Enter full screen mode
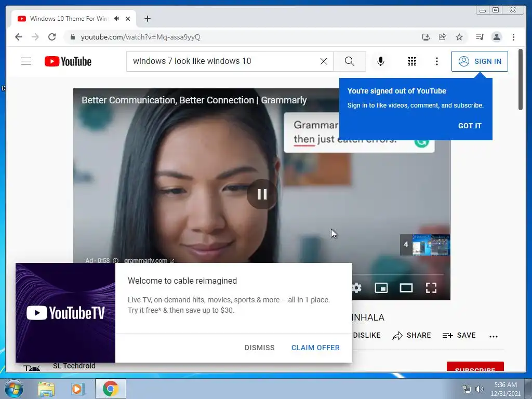The width and height of the screenshot is (532, 399). (431, 288)
